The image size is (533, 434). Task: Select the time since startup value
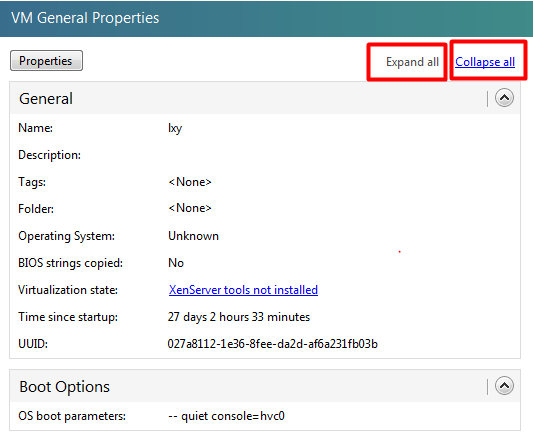pos(239,317)
